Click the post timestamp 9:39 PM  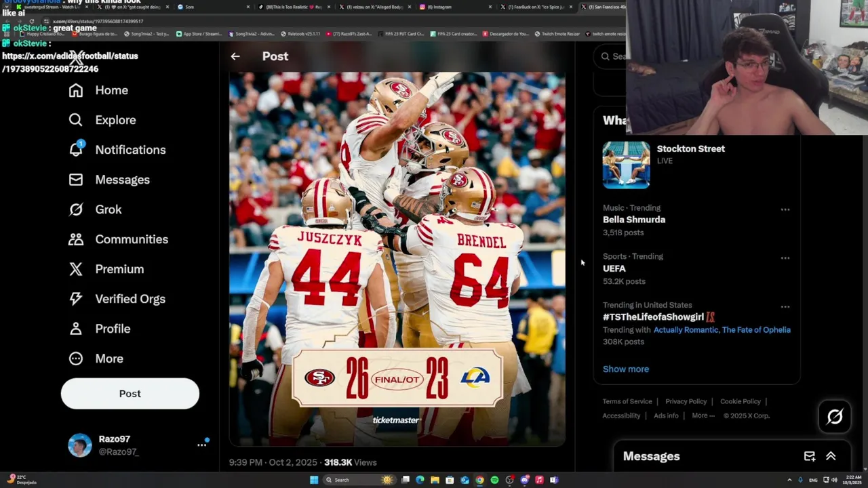pos(273,462)
